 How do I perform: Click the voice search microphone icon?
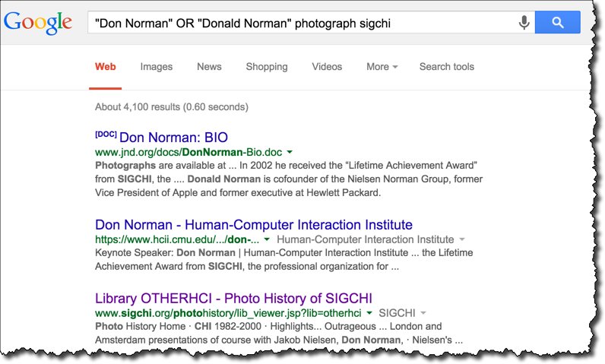(x=524, y=23)
